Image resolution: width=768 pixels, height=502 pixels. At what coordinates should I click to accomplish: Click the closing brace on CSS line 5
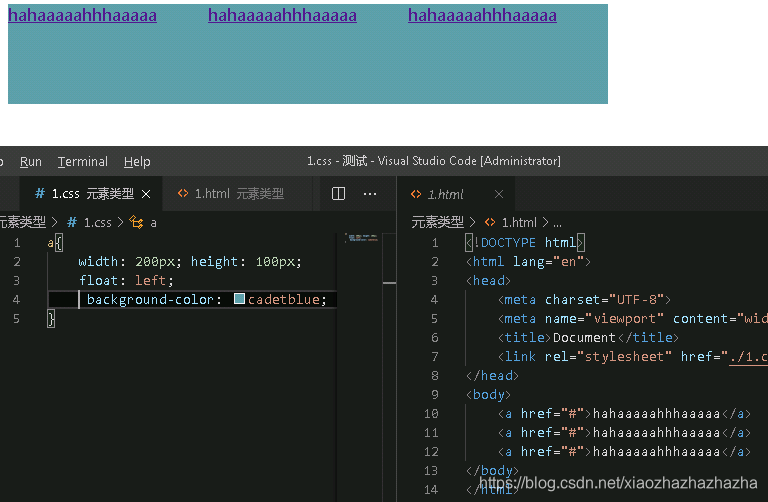point(51,319)
